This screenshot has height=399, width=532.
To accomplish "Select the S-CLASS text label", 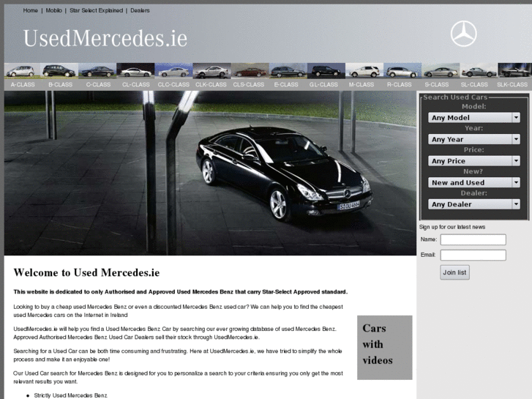I will tap(437, 84).
